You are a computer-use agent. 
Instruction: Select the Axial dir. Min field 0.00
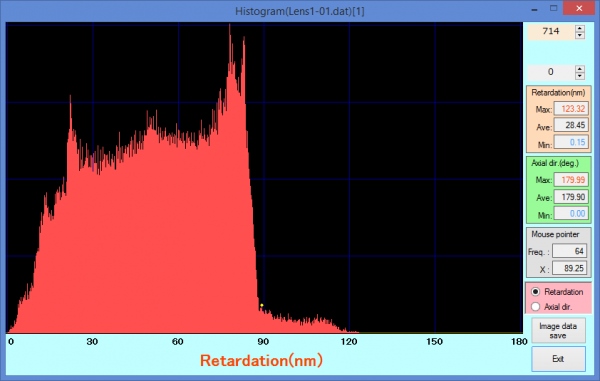pyautogui.click(x=571, y=213)
